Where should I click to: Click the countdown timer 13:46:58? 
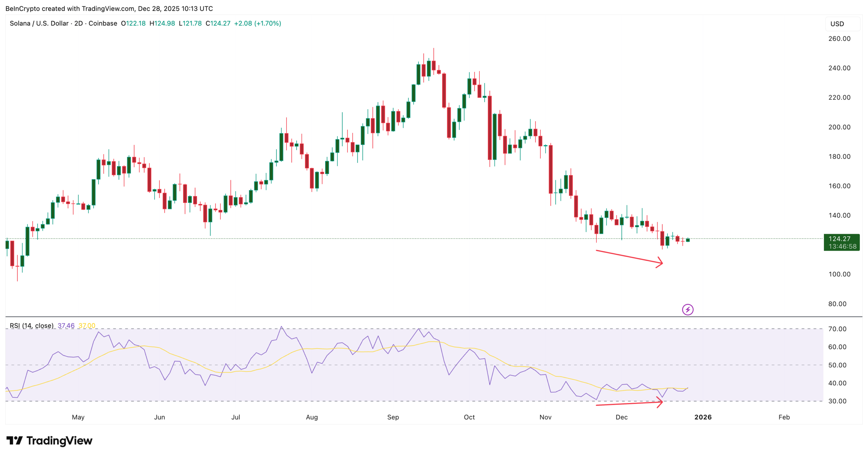(x=842, y=246)
